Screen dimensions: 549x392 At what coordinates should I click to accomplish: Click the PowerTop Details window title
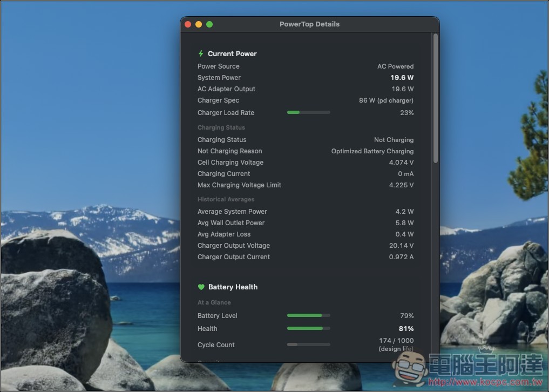point(309,24)
